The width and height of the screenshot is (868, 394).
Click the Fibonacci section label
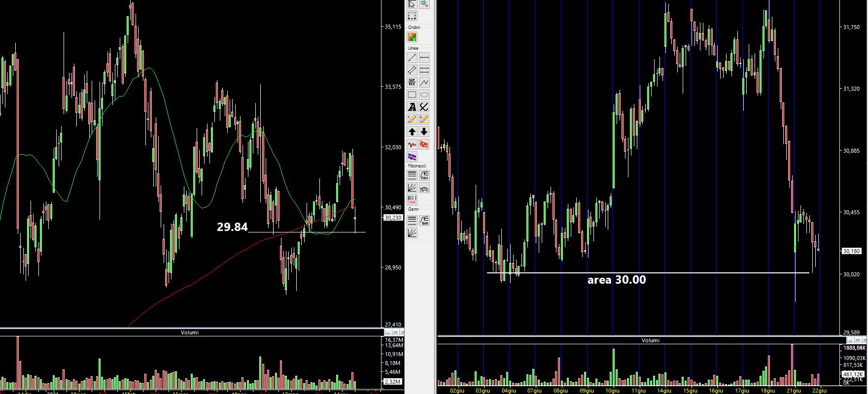[417, 166]
